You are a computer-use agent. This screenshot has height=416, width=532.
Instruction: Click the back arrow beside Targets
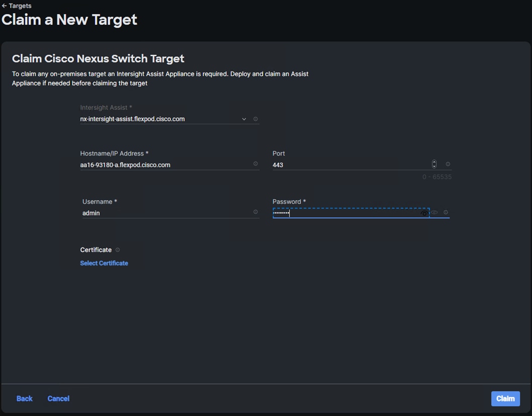pos(4,6)
